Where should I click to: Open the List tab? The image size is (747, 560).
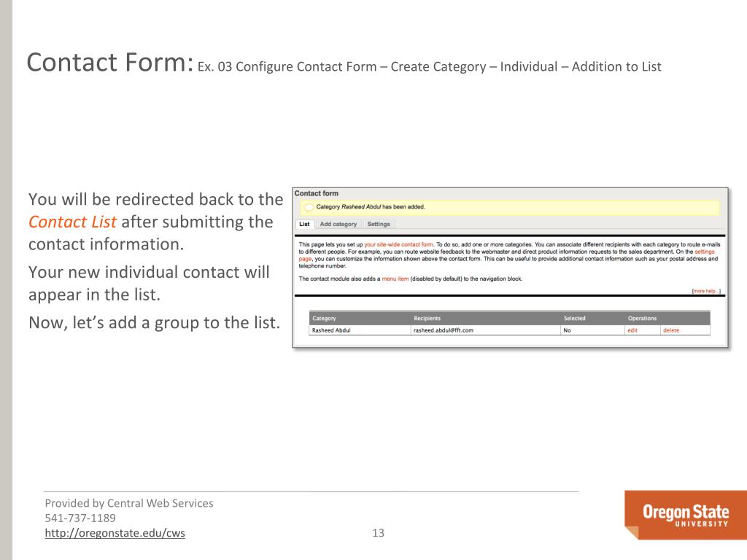click(304, 225)
